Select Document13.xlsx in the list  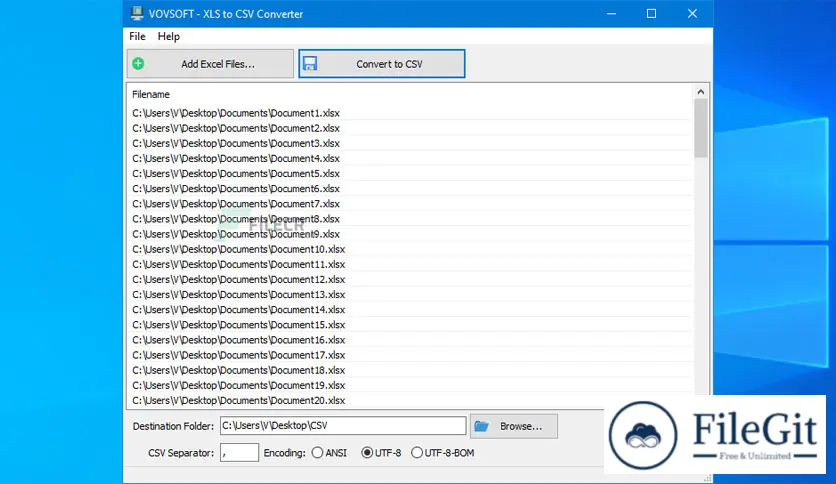238,294
